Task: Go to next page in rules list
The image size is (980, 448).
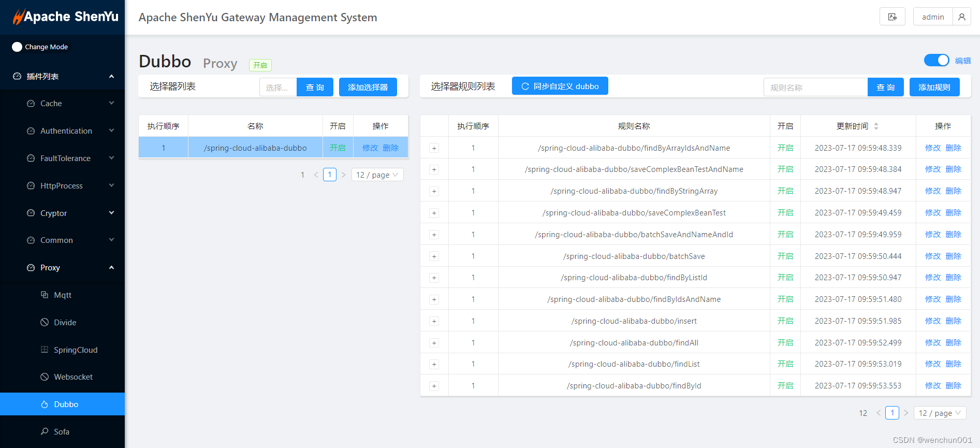Action: coord(906,413)
